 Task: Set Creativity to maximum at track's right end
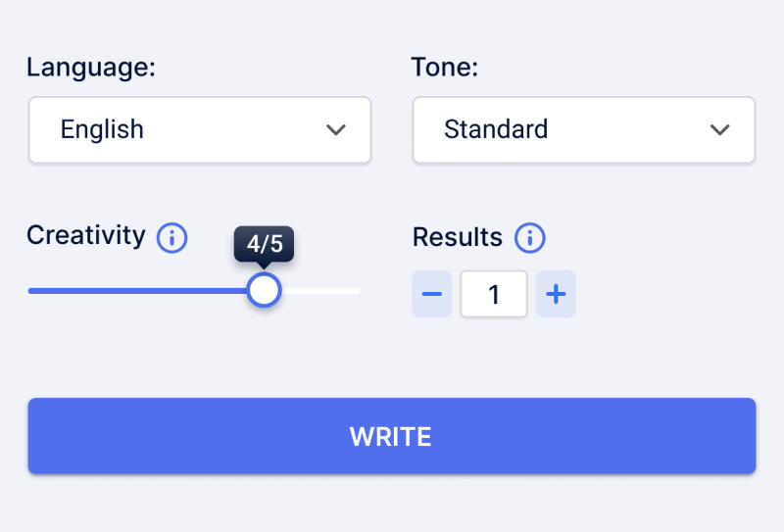click(x=358, y=291)
